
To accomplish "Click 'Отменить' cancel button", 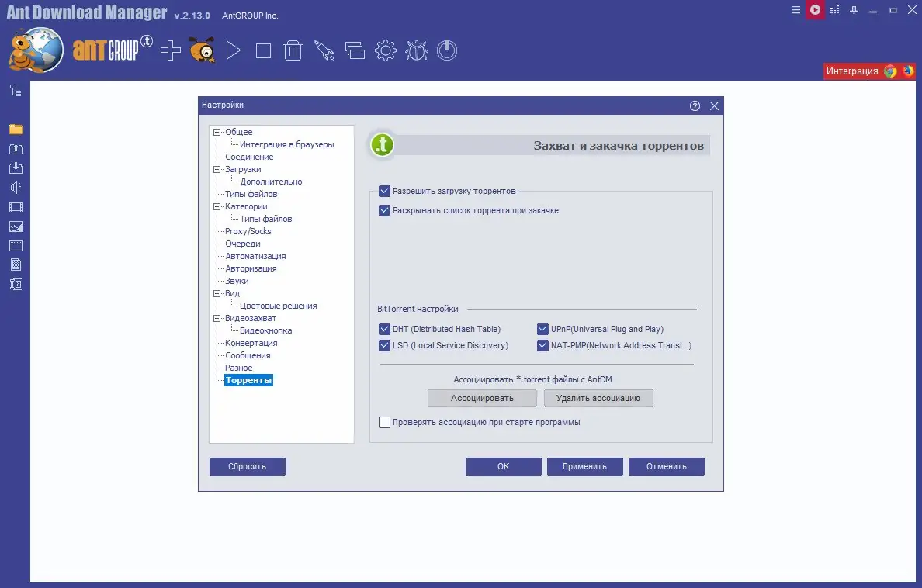I will pyautogui.click(x=666, y=466).
